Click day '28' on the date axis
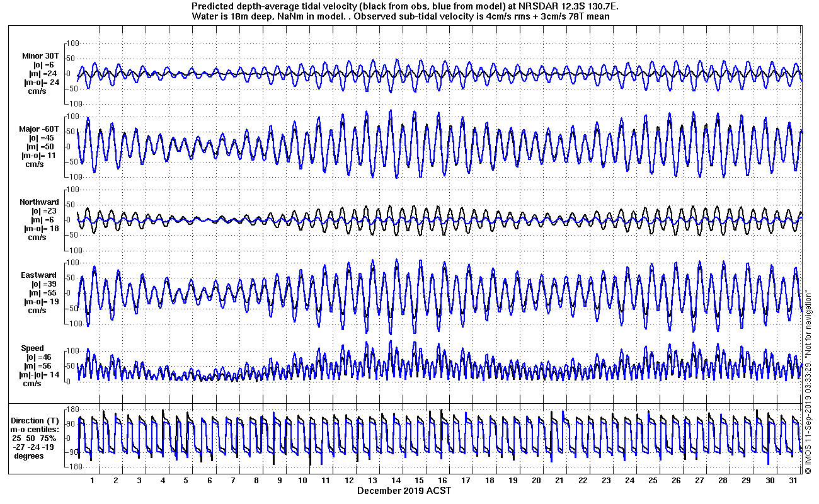 723,481
